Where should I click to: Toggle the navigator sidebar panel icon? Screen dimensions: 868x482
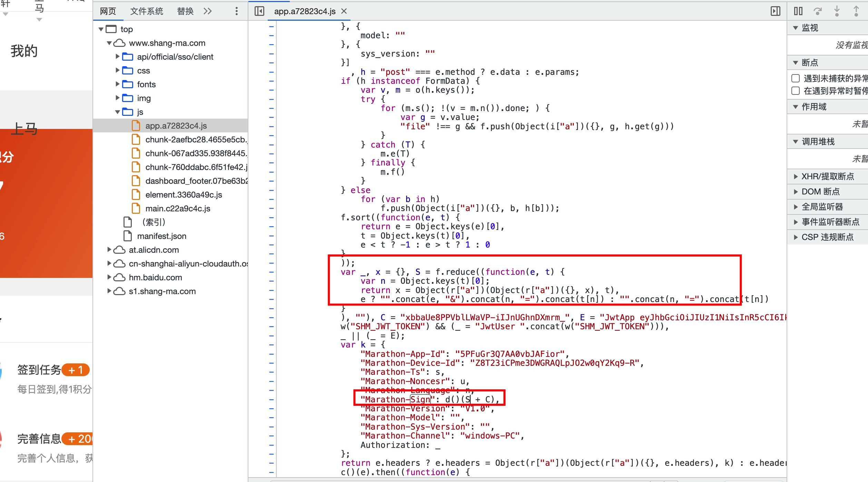click(259, 11)
